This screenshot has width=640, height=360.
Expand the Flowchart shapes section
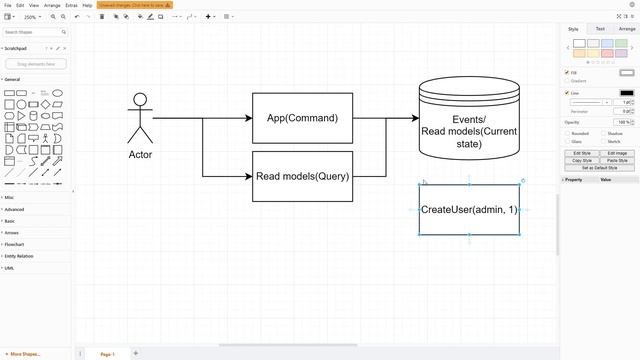coord(14,244)
